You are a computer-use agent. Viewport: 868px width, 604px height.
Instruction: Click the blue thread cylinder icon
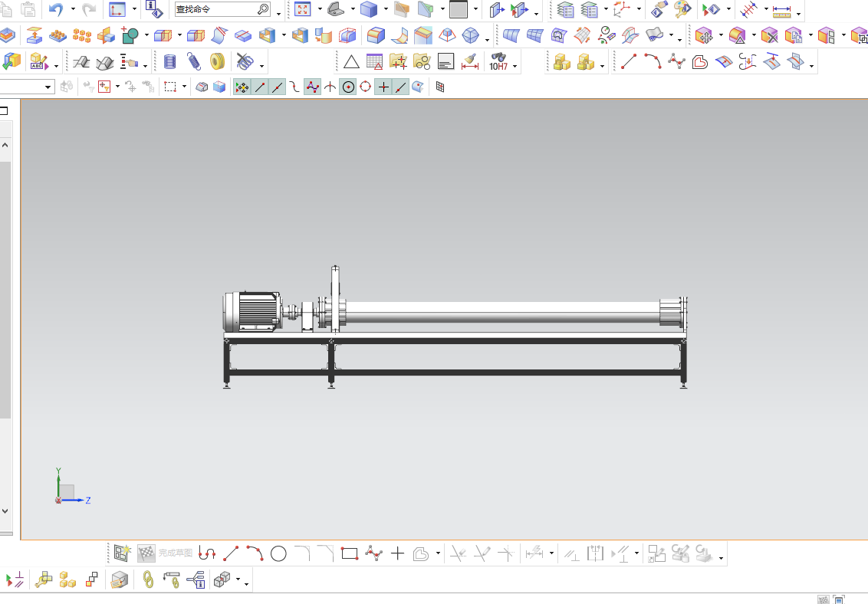[170, 61]
